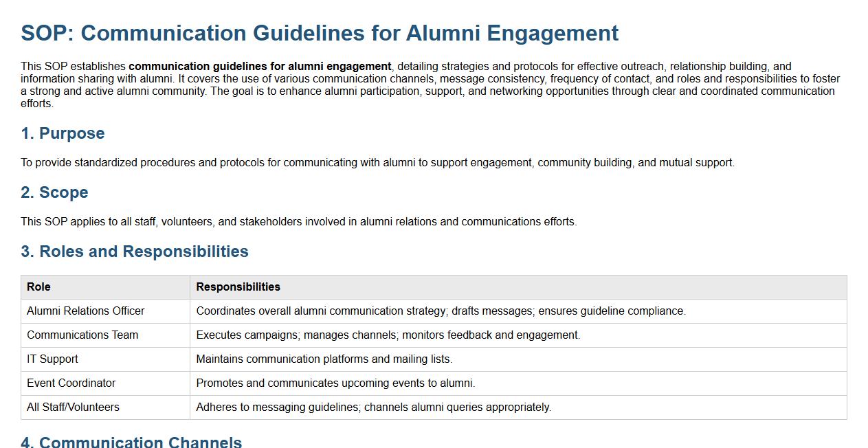The height and width of the screenshot is (448, 868).
Task: Select the "2. Scope" heading
Action: (x=54, y=192)
